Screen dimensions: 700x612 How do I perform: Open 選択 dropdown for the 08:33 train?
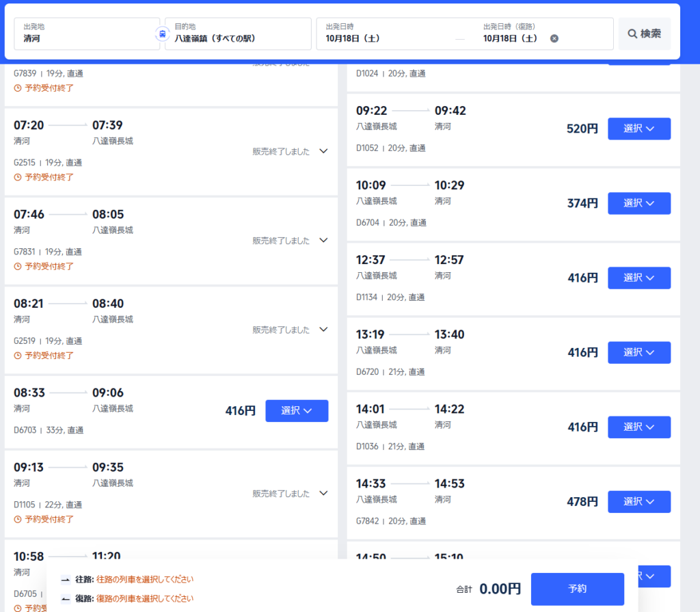point(297,410)
